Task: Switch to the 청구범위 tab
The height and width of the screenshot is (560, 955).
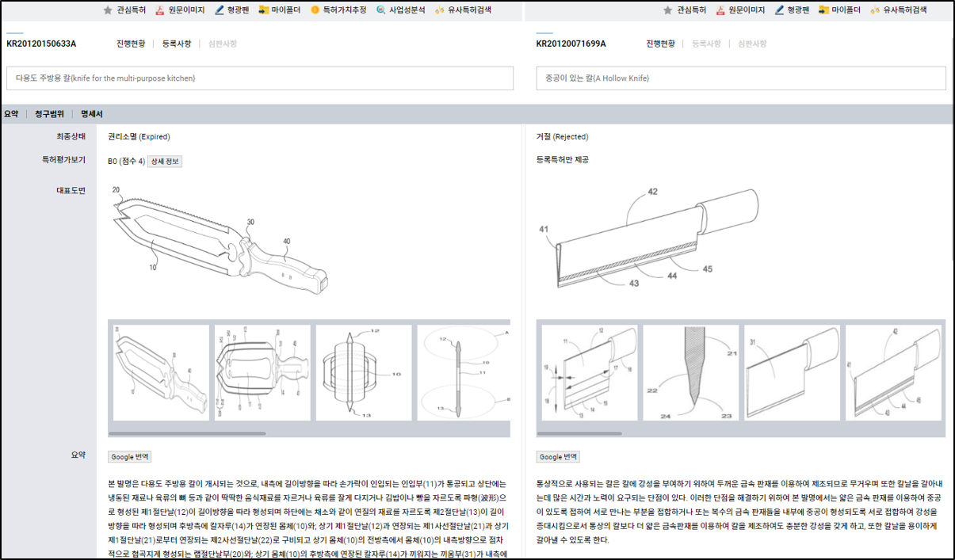Action: 49,114
